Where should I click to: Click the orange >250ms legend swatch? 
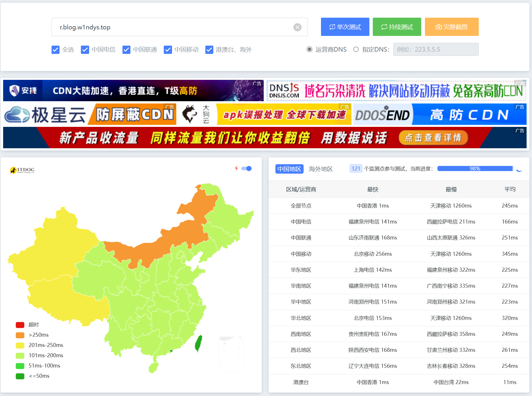click(x=20, y=335)
